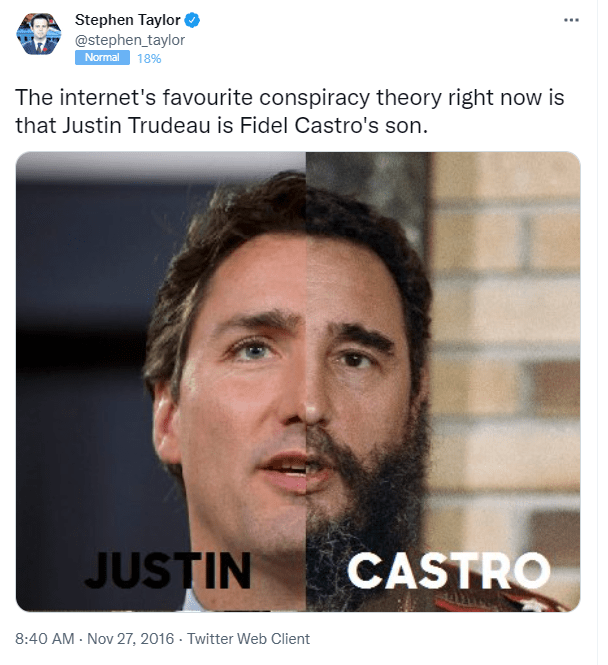Visit the @stephen_taylor handle link
608x665 pixels.
(x=130, y=40)
